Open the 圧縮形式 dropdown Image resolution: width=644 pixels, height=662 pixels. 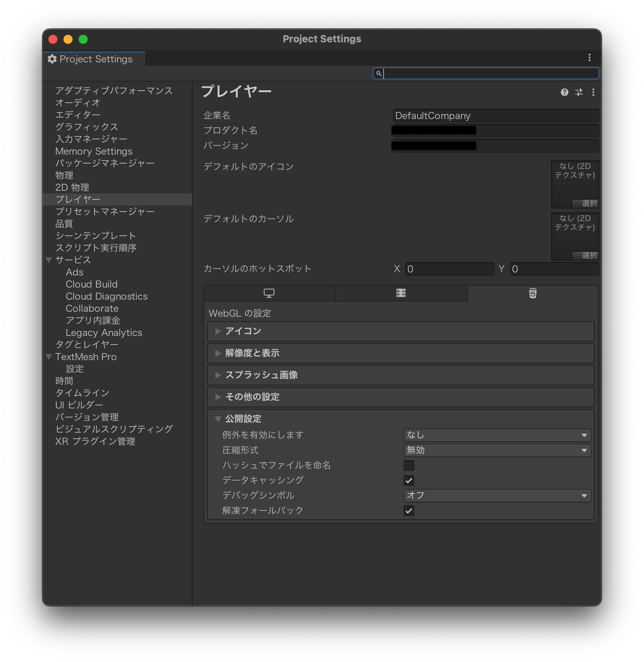(x=497, y=450)
